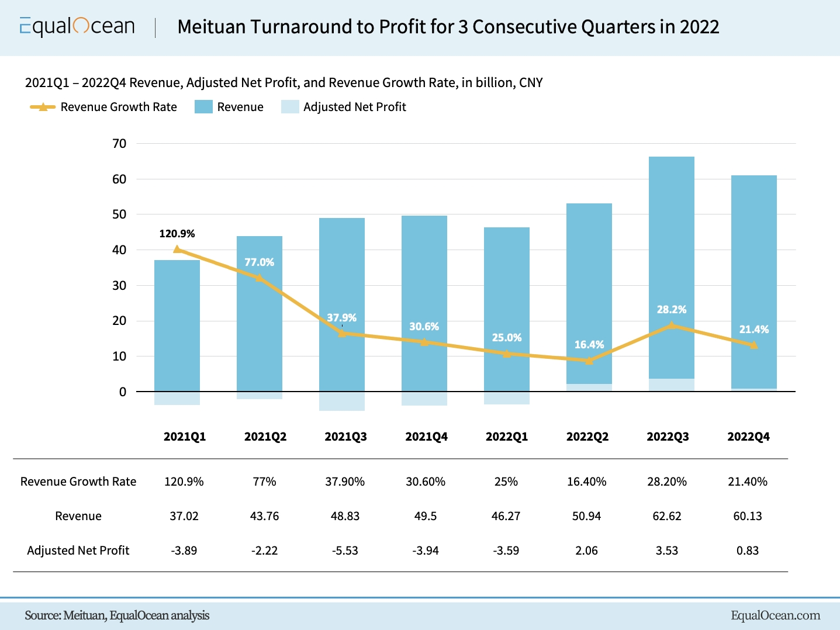Click the 25.0% data label on the chart
This screenshot has height=630, width=840.
pos(507,338)
